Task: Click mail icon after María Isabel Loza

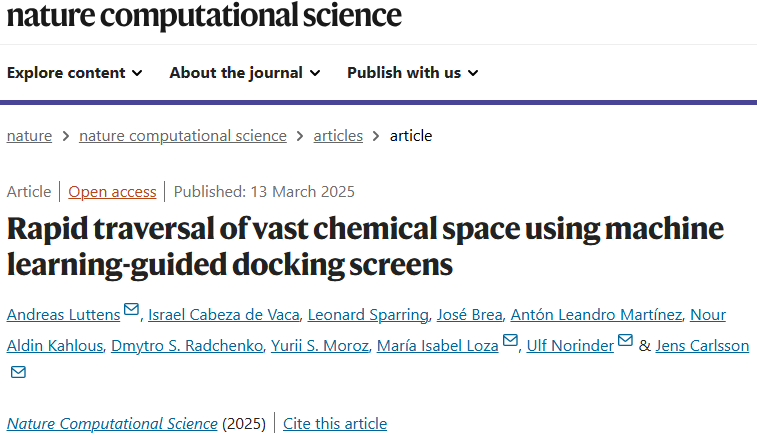Action: pos(510,341)
